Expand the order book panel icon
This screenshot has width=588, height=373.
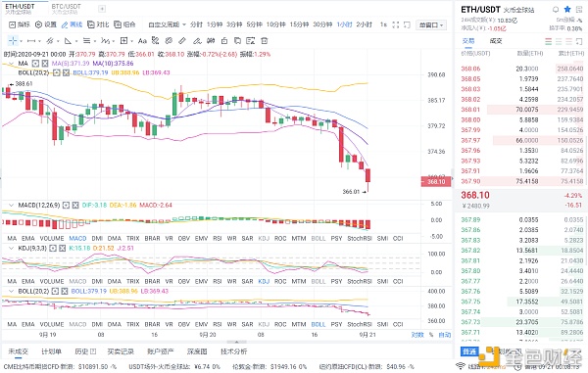pyautogui.click(x=579, y=41)
